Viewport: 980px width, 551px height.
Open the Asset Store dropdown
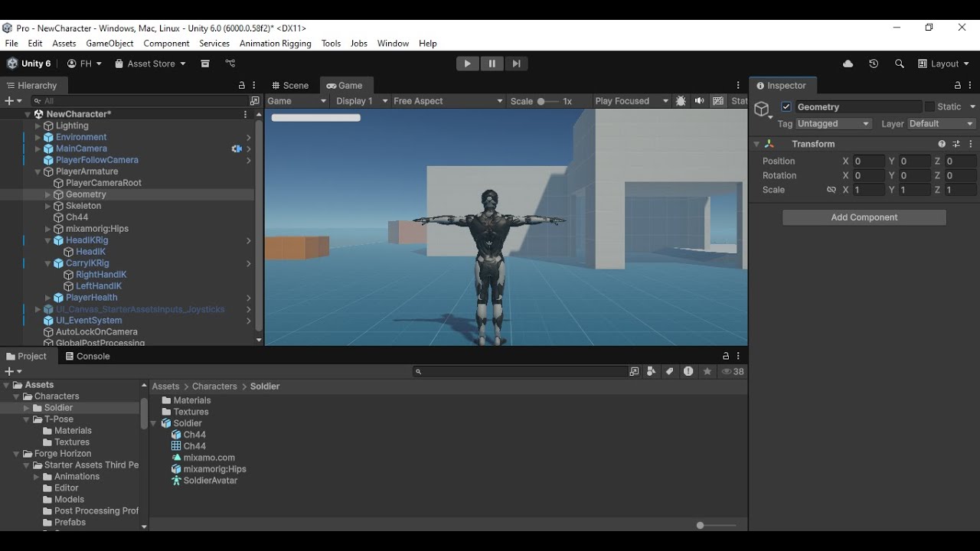point(151,64)
